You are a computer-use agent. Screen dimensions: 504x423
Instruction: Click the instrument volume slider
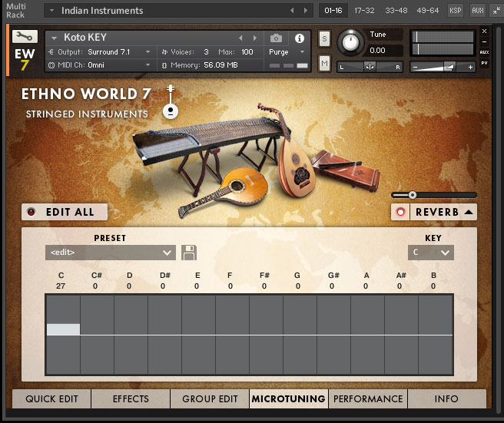(x=443, y=67)
